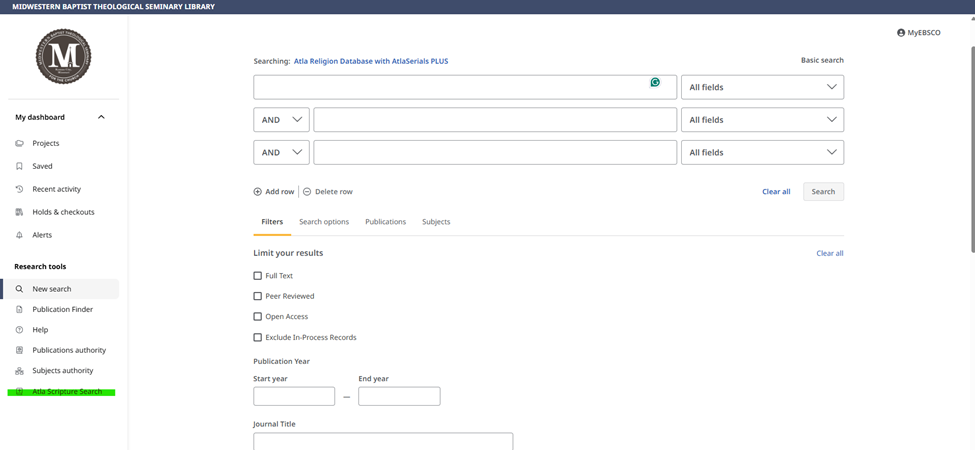This screenshot has height=450, width=975.
Task: Open the second row AND operator dropdown
Action: (281, 120)
